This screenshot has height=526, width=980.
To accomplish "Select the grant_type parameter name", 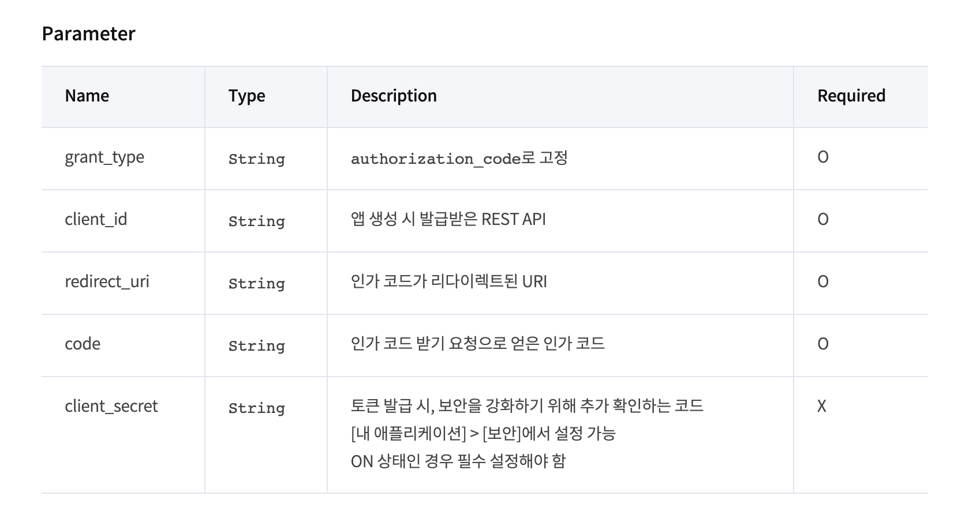I will pos(104,157).
